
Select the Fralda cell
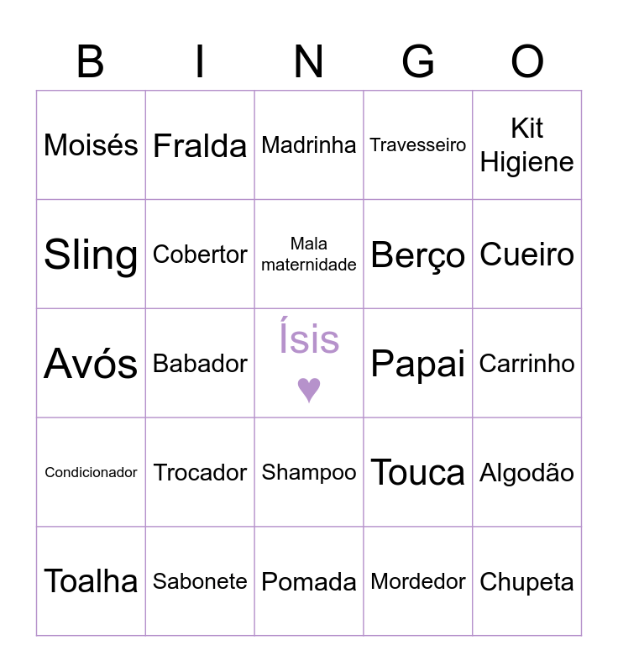coord(200,145)
